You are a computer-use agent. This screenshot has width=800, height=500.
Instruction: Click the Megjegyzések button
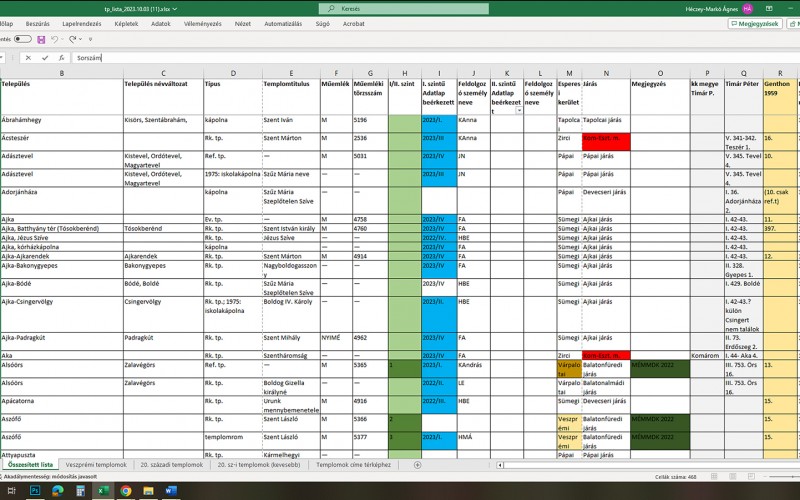click(755, 24)
